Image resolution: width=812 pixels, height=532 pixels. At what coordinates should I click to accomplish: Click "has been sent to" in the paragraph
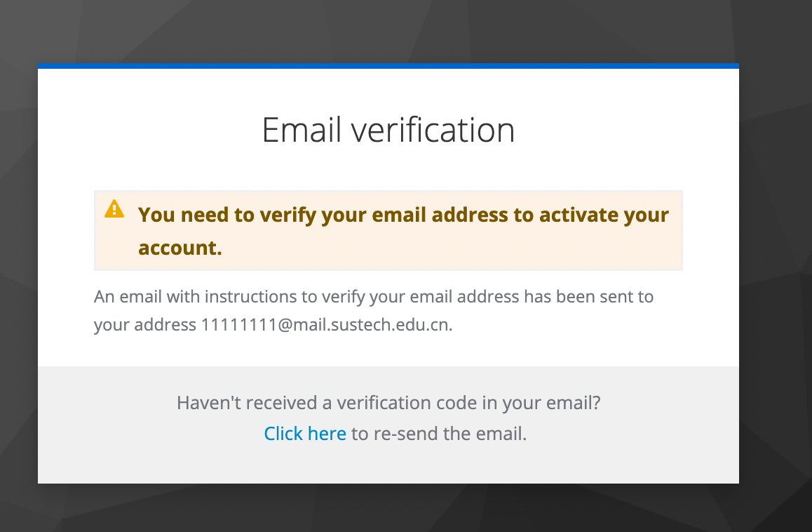click(x=589, y=296)
